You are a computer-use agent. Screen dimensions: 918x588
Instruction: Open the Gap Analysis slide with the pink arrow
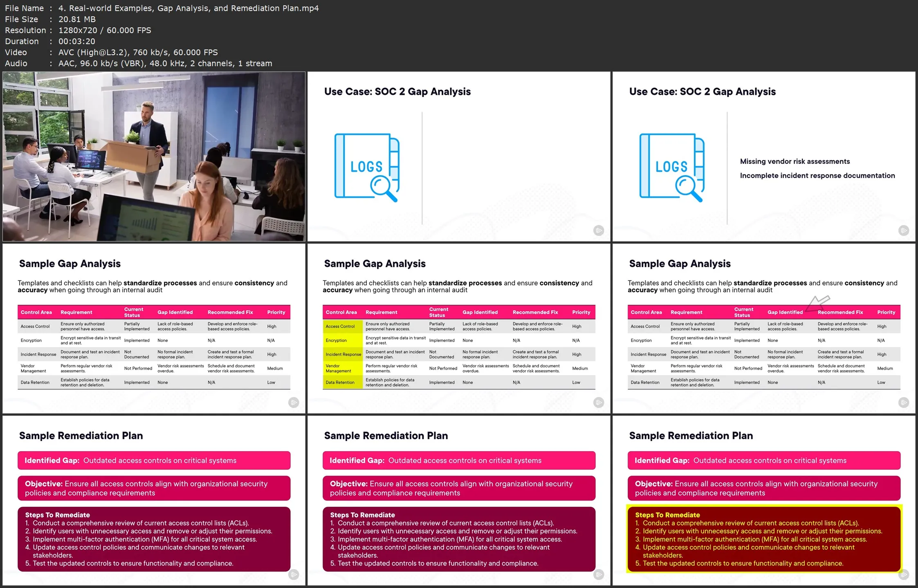click(764, 329)
